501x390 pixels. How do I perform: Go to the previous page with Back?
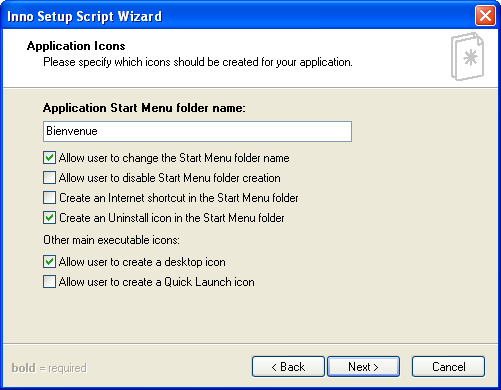pyautogui.click(x=288, y=367)
